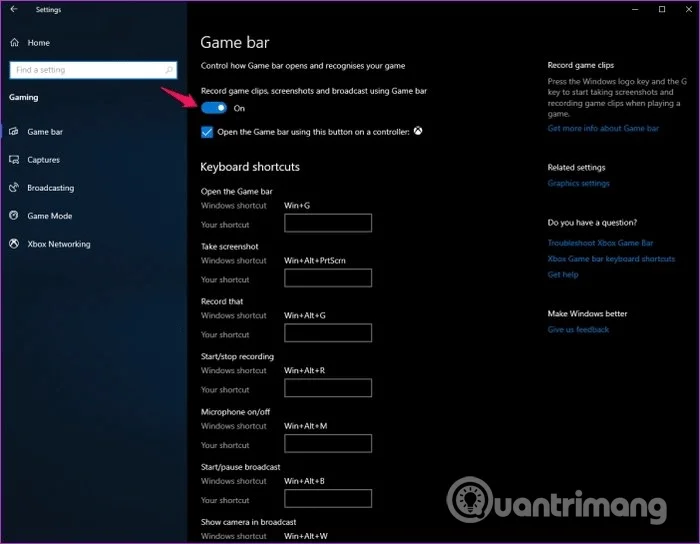The image size is (700, 544).
Task: Click the Xbox controller button icon
Action: point(418,131)
